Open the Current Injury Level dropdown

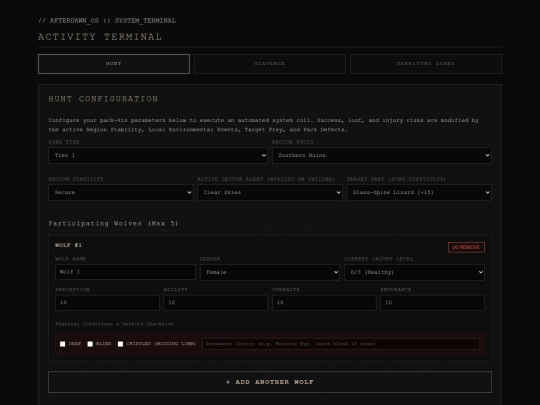(414, 272)
